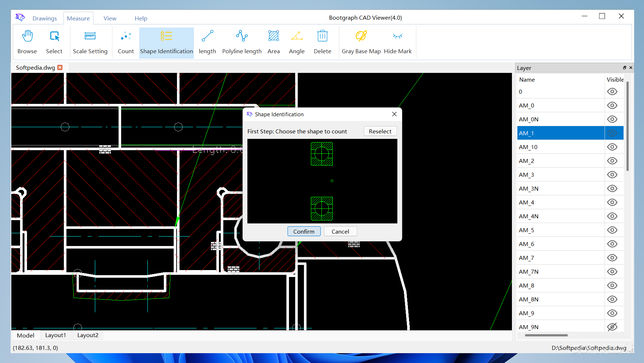Click the lower shape preview thumbnail
This screenshot has width=644, height=363.
(x=321, y=208)
